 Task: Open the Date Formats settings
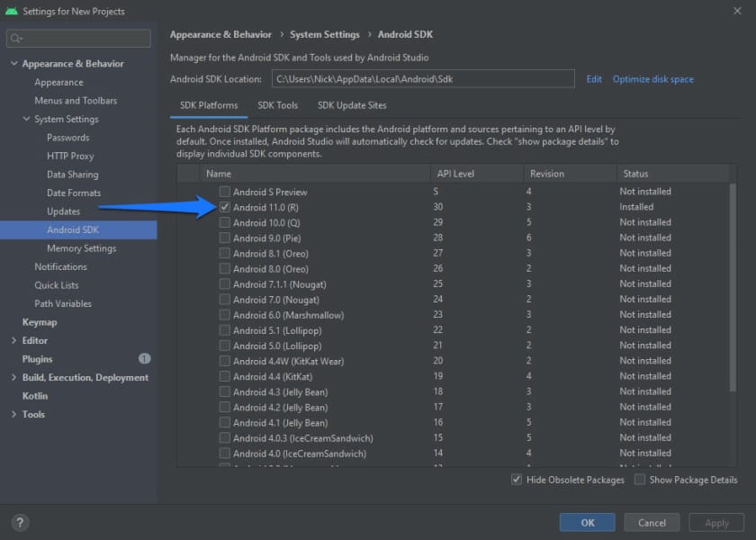(74, 193)
